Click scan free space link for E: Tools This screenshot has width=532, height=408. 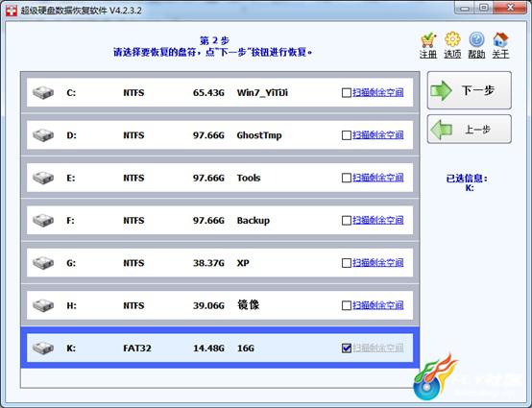[378, 178]
